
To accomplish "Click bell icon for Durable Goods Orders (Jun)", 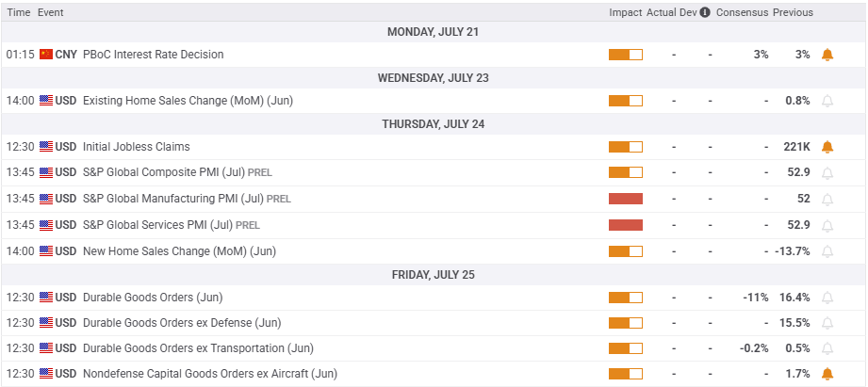I will point(827,298).
